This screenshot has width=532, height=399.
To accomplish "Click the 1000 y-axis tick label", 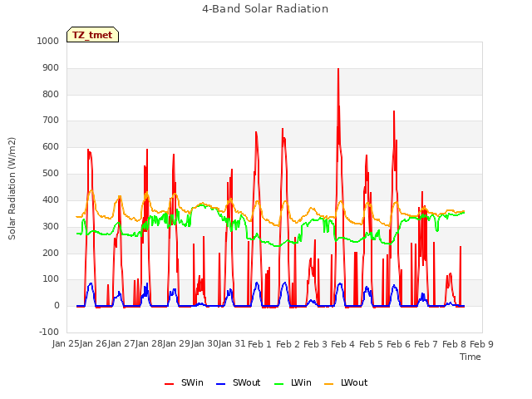I will tap(48, 41).
